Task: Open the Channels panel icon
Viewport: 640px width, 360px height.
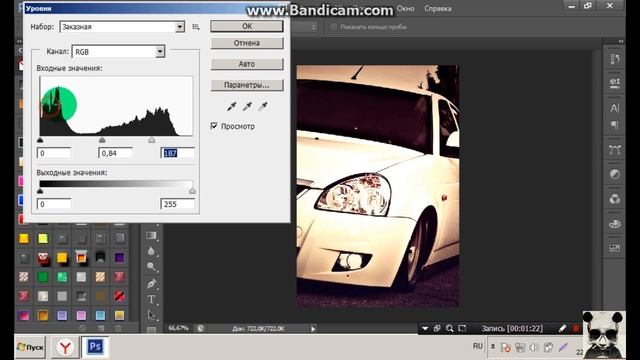Action: (x=615, y=199)
